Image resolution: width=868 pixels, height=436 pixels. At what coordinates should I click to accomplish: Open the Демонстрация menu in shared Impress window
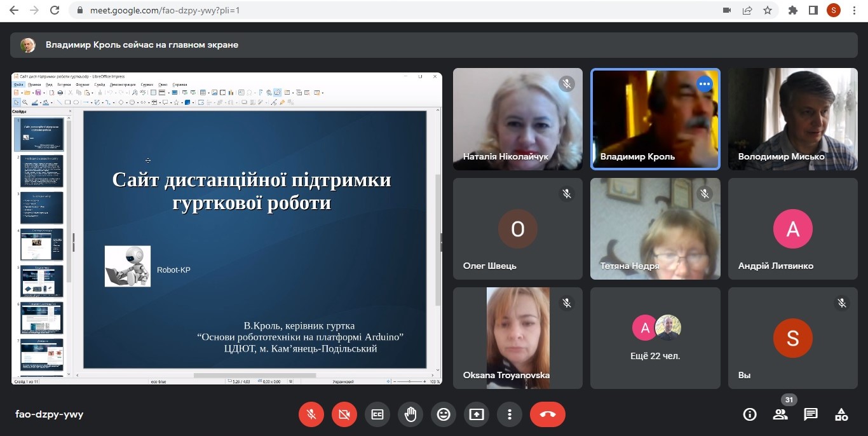[123, 85]
